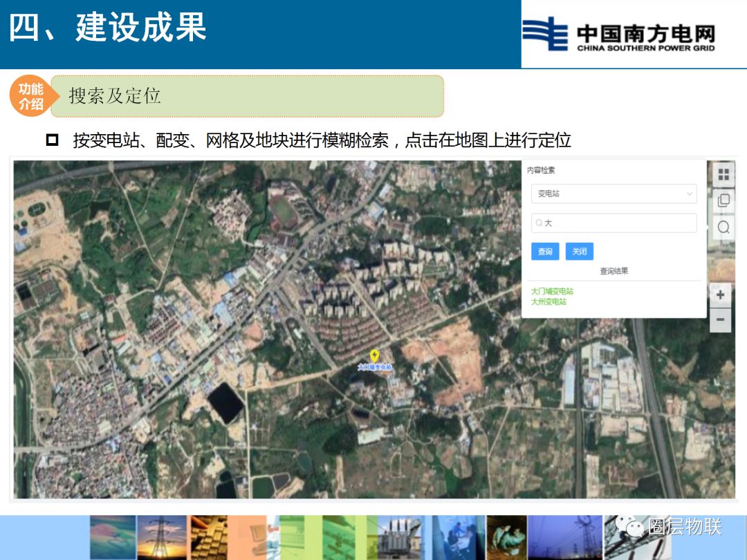This screenshot has width=747, height=560.
Task: Click the 四、建设成果 slide title
Action: [x=108, y=28]
